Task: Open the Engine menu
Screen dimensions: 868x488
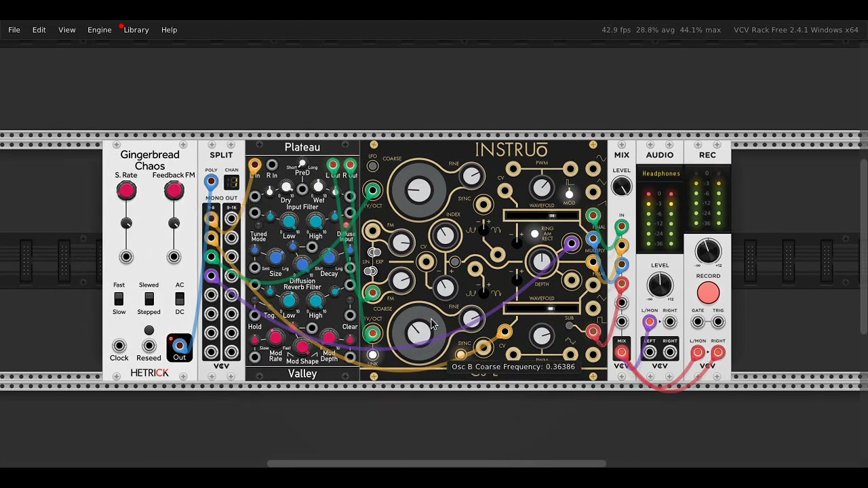Action: coord(100,30)
